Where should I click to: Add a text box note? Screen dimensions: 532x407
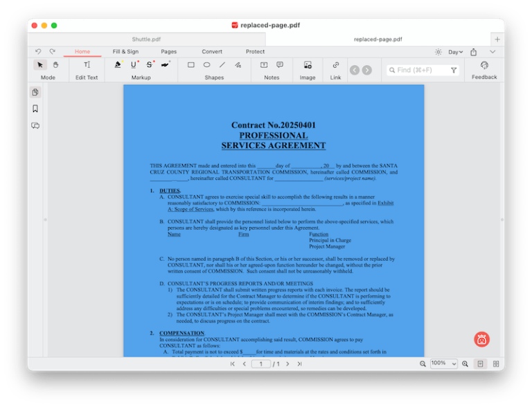264,65
